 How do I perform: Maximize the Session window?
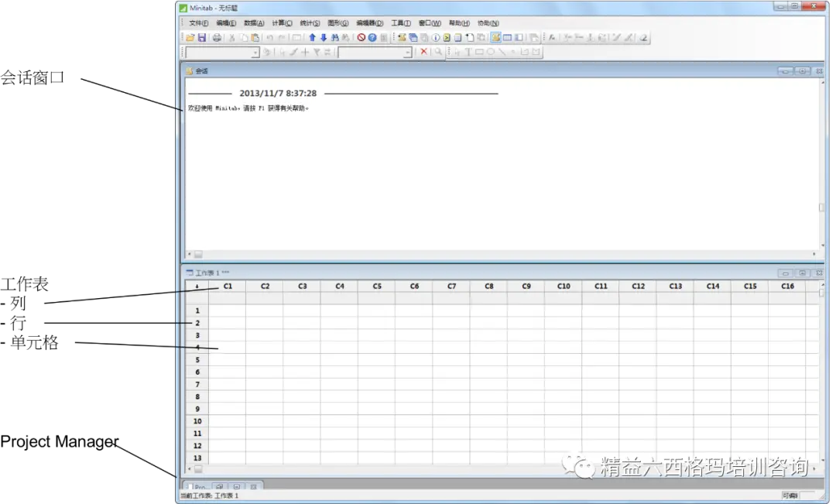click(x=803, y=71)
